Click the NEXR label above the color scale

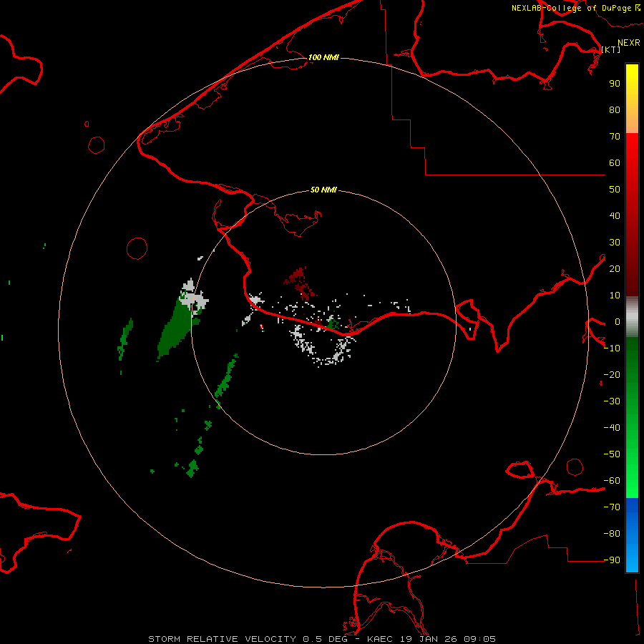tap(628, 43)
